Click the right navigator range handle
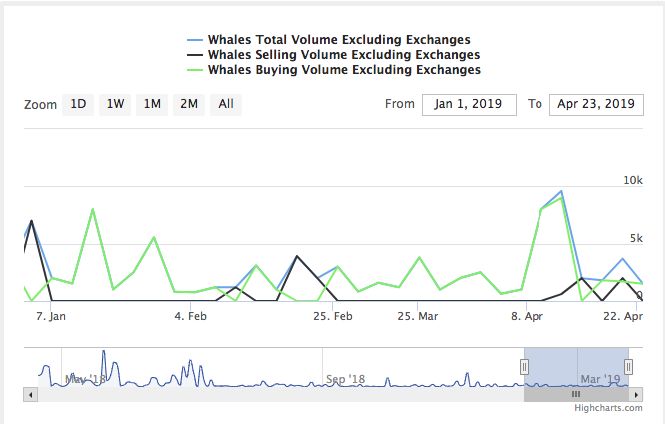The width and height of the screenshot is (665, 424). click(x=629, y=367)
